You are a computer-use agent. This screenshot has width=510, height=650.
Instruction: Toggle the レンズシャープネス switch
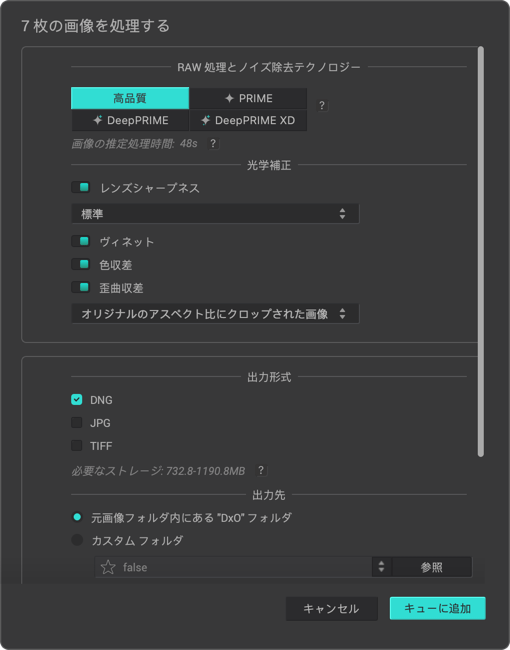[81, 187]
